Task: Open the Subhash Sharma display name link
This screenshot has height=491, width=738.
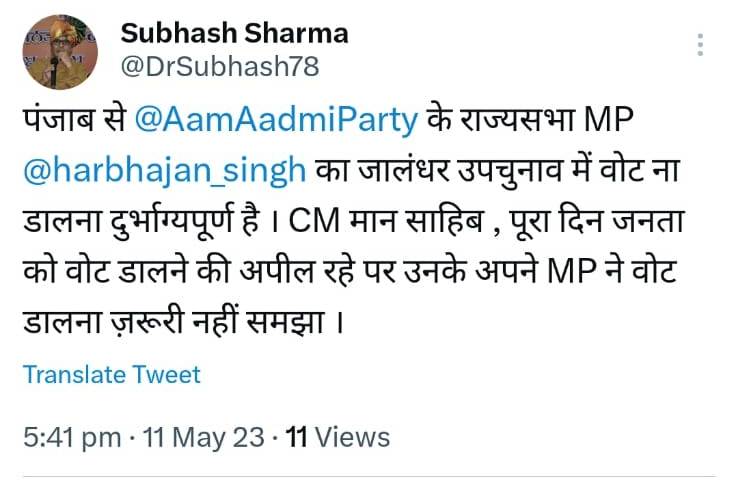Action: tap(234, 33)
